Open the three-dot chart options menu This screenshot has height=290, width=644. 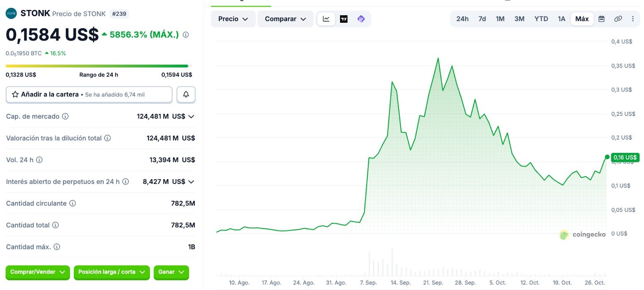point(633,19)
